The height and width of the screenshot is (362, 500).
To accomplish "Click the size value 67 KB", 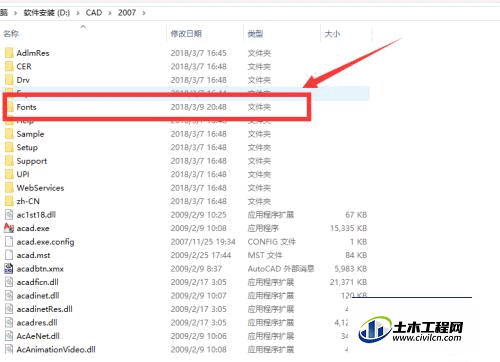I will (356, 215).
